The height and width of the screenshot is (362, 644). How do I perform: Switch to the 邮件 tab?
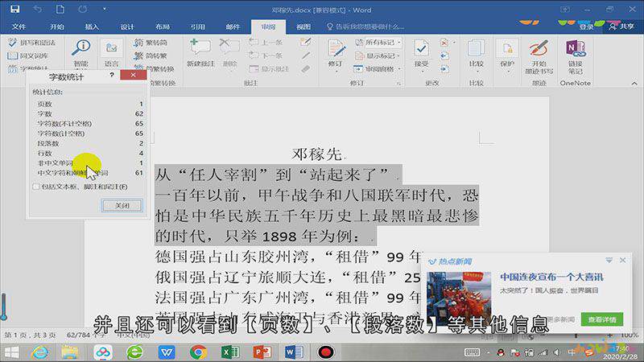click(233, 27)
